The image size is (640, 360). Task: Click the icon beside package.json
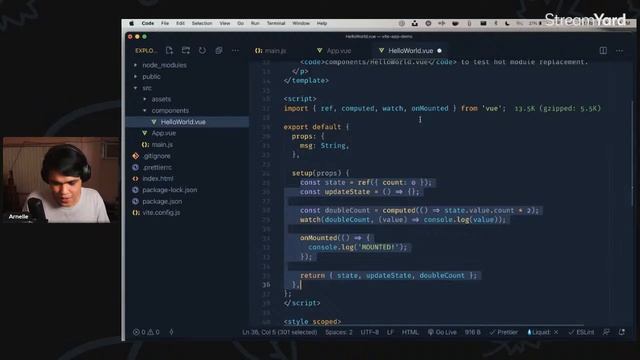point(136,201)
